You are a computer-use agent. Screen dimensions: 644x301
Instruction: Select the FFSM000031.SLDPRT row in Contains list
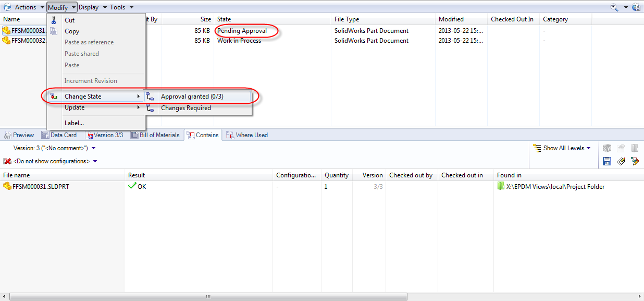[41, 187]
